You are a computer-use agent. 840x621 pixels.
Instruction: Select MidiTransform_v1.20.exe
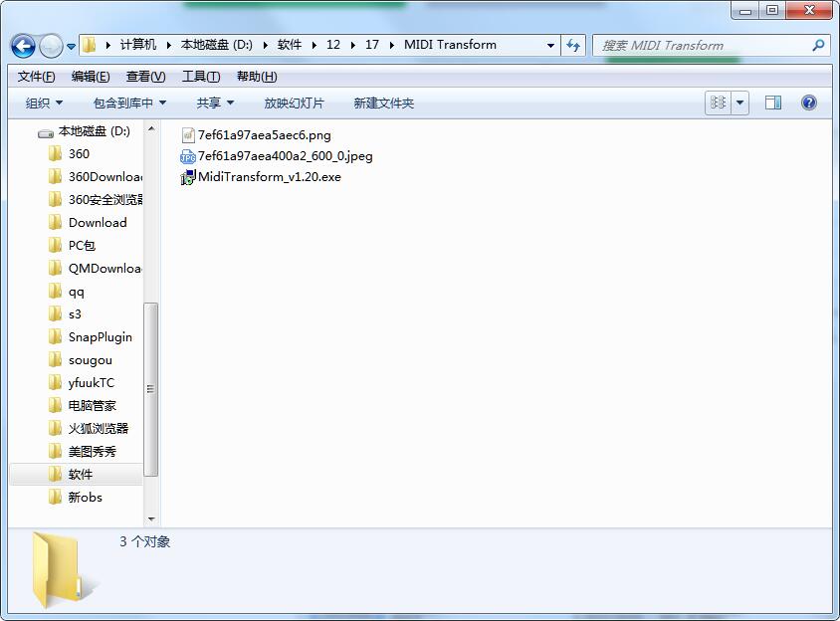coord(270,177)
